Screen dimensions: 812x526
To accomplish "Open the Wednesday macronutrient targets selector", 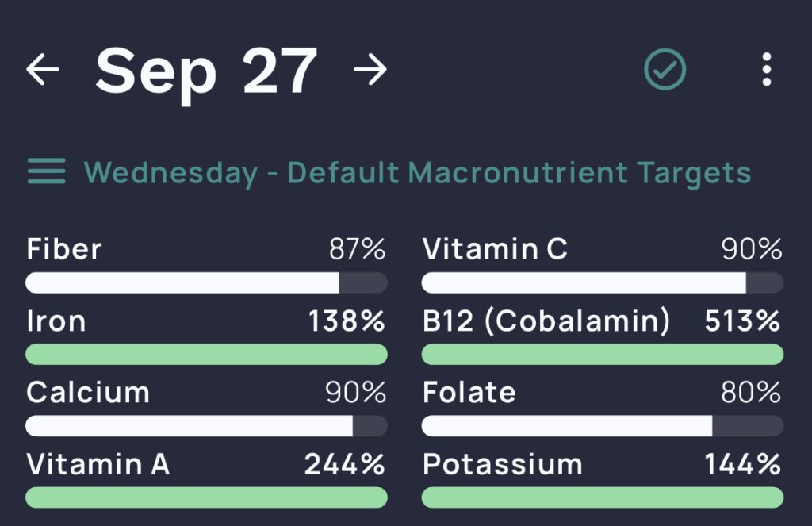I will click(416, 172).
